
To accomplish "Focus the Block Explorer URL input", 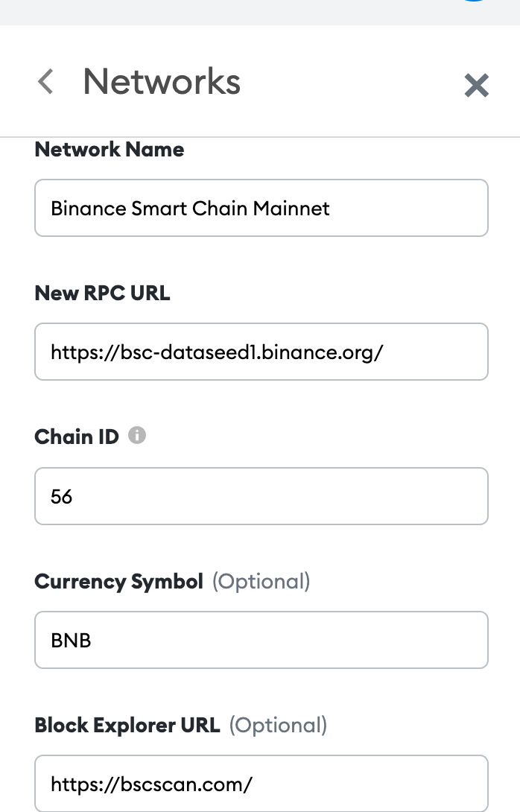I will click(x=261, y=784).
